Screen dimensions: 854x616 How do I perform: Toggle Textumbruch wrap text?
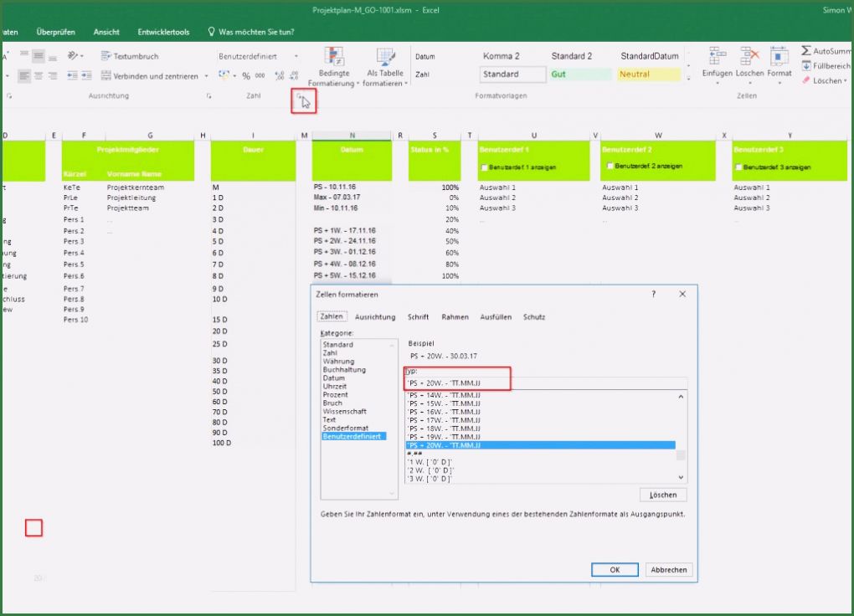(x=130, y=56)
